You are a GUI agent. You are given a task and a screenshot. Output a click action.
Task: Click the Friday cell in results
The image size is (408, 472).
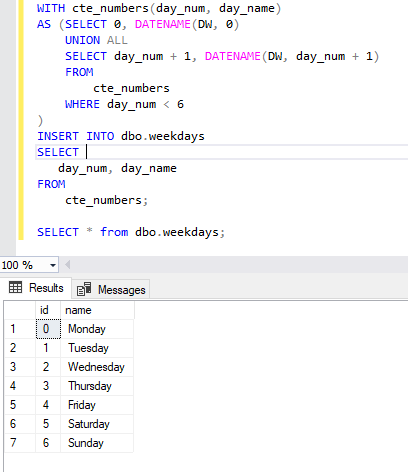click(x=97, y=405)
